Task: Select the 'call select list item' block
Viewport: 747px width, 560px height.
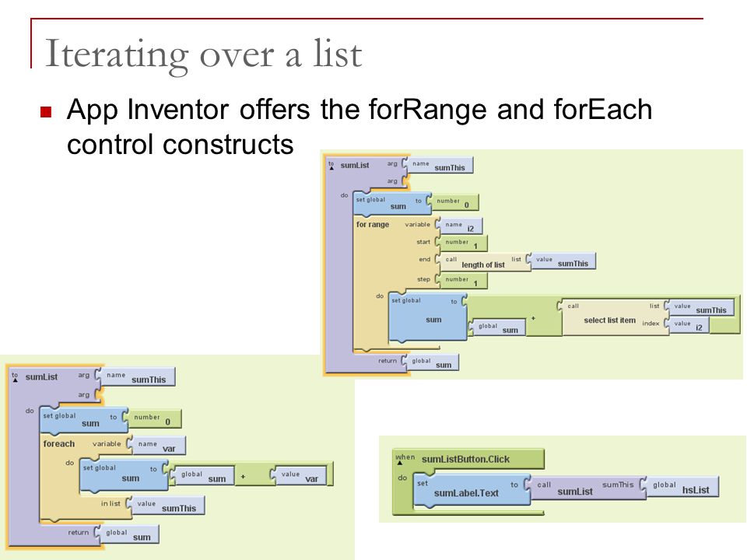Action: click(615, 317)
